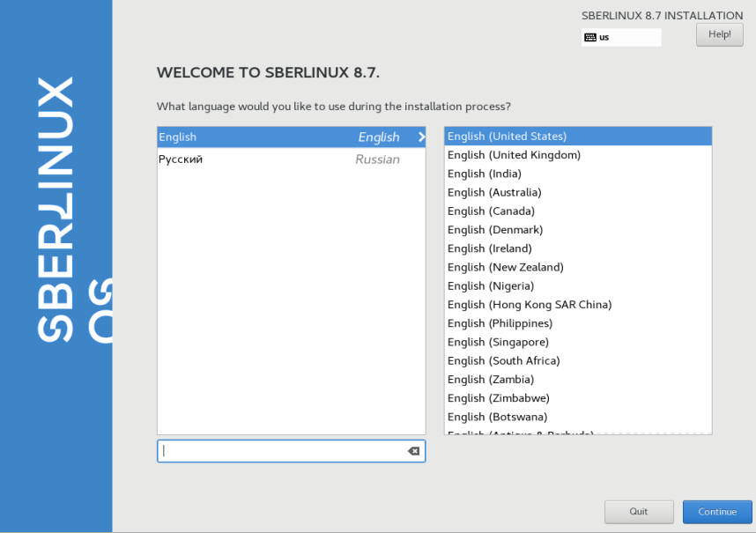756x533 pixels.
Task: Select English (Ireland) locale
Action: click(x=489, y=248)
